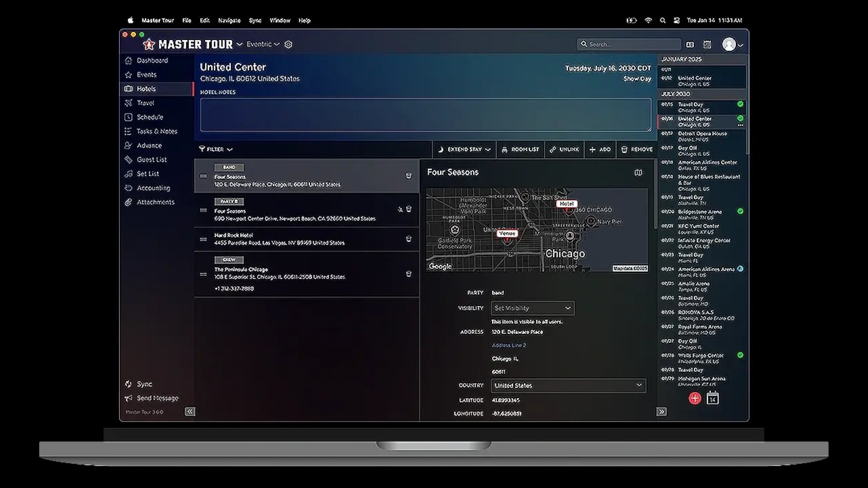The height and width of the screenshot is (488, 868).
Task: Click the Unlink button
Action: coord(564,150)
